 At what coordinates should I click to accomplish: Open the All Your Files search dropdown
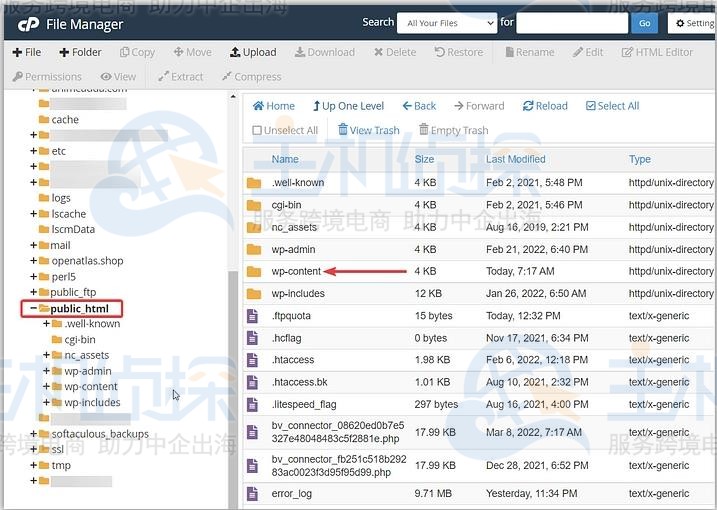(x=446, y=22)
